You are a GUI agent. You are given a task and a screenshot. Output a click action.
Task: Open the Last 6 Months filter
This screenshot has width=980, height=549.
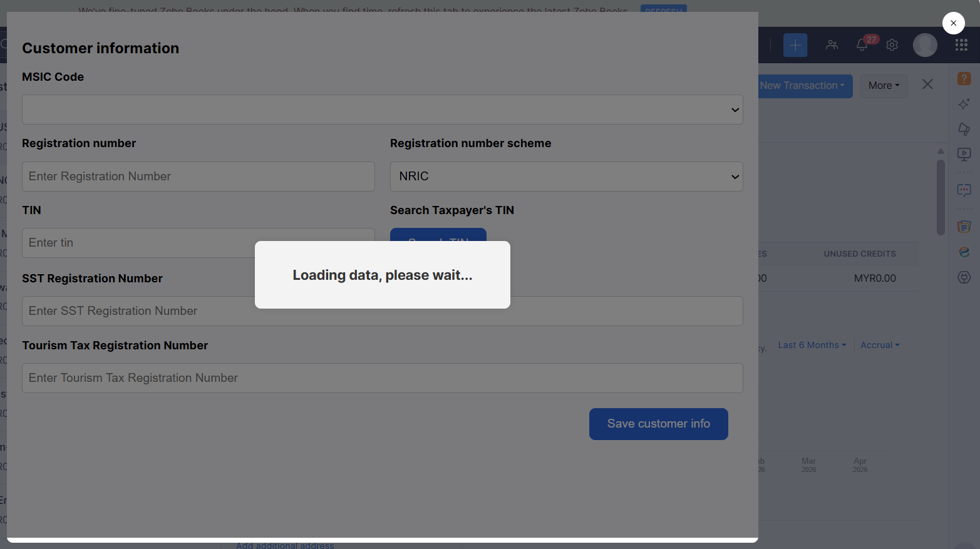(812, 345)
